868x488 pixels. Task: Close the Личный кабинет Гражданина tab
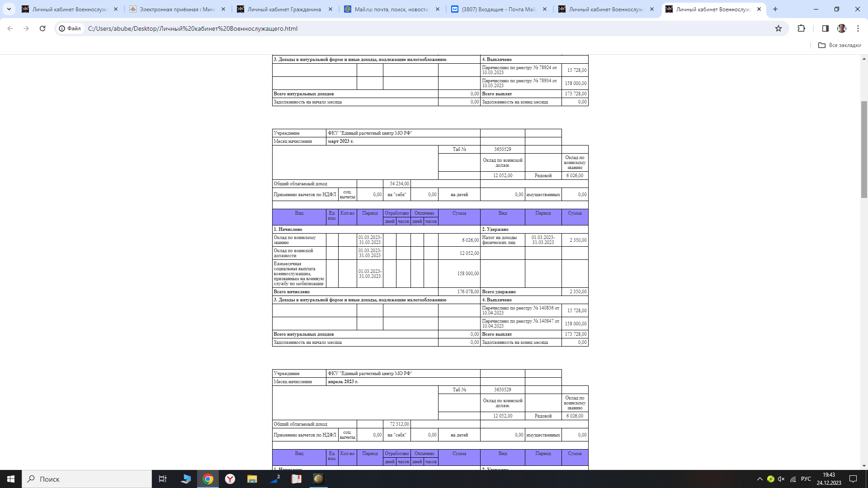[x=330, y=9]
